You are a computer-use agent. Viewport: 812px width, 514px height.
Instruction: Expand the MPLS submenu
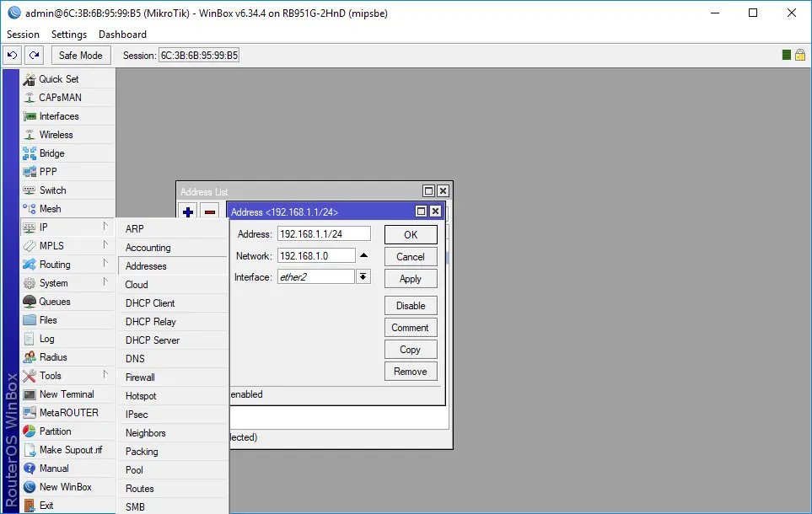(x=67, y=246)
